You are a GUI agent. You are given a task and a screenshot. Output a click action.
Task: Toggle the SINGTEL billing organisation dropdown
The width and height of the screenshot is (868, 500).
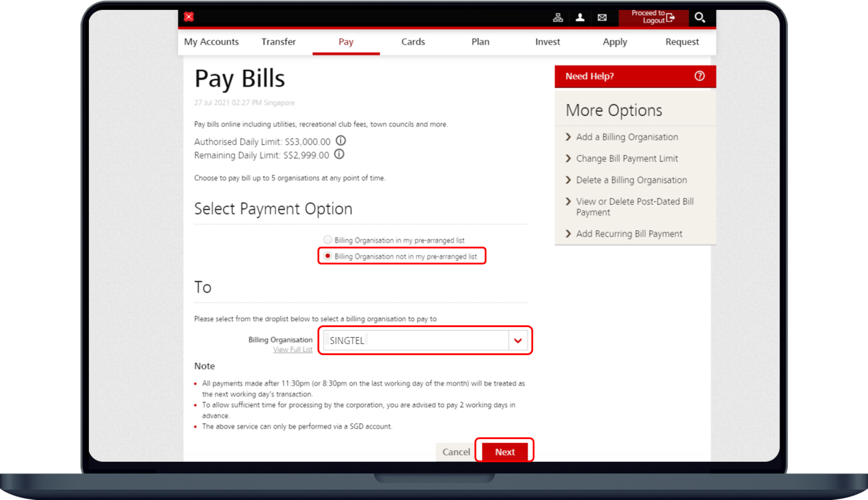click(x=518, y=340)
